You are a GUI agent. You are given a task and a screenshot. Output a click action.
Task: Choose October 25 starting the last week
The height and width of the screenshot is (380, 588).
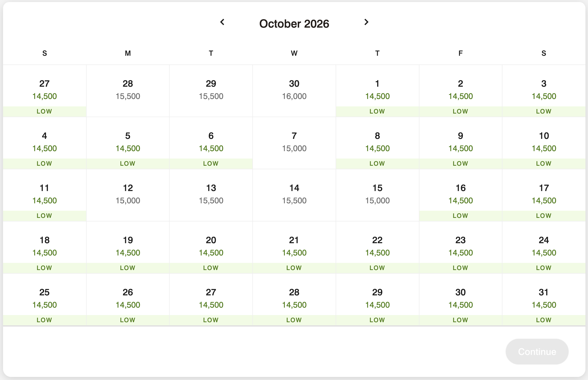44,298
